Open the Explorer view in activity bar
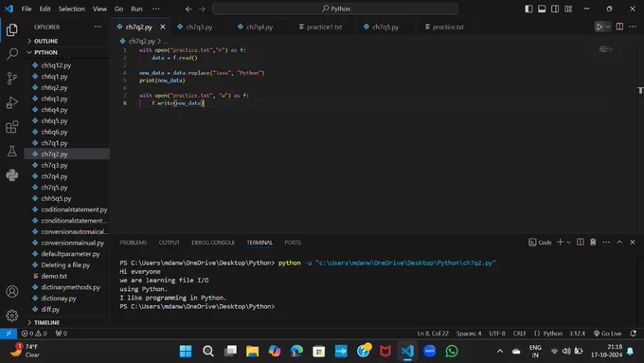This screenshot has height=363, width=644. [12, 29]
